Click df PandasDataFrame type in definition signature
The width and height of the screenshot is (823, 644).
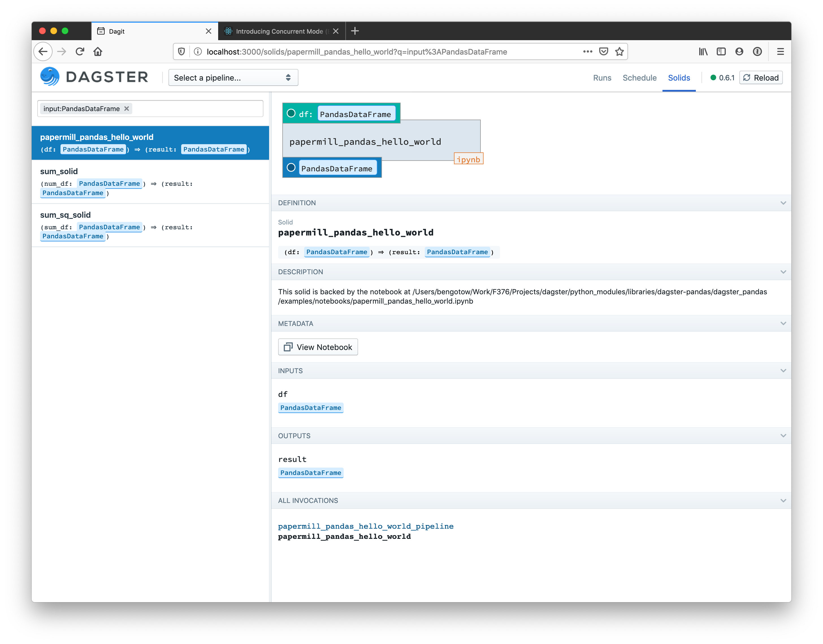337,252
